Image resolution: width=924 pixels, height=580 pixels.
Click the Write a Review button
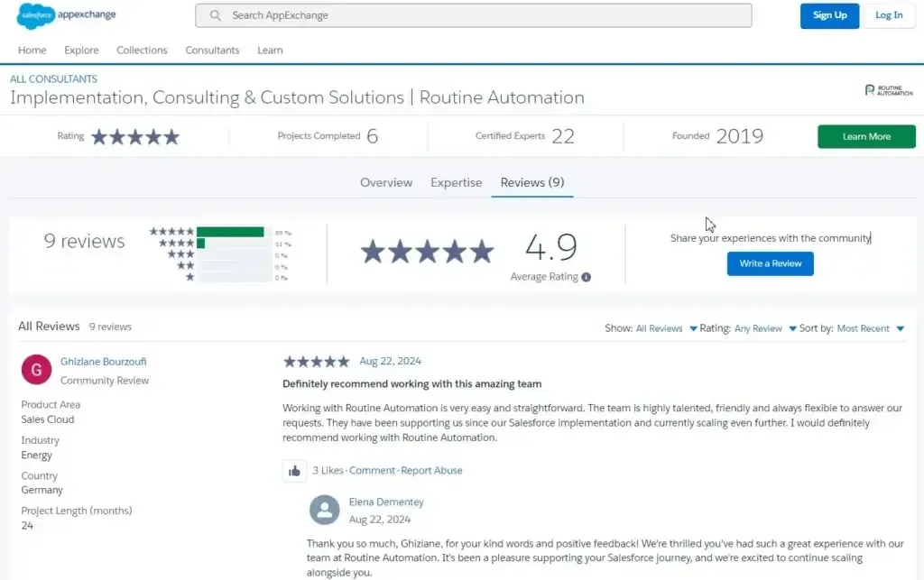click(771, 263)
